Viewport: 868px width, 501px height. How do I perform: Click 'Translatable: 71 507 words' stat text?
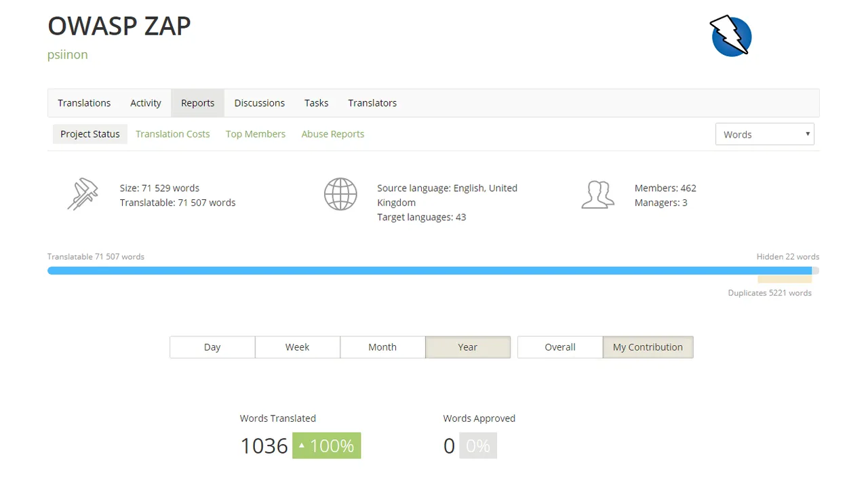(x=178, y=203)
